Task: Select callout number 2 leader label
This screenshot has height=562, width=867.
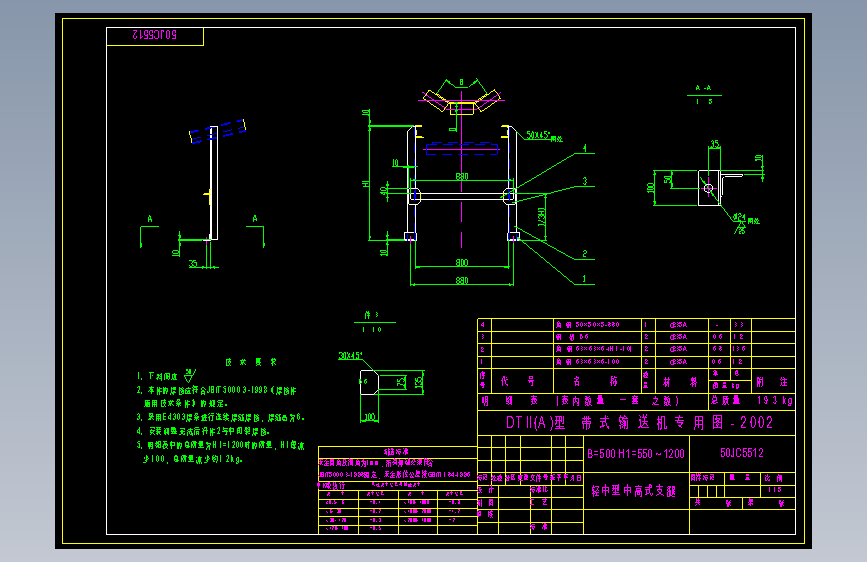Action: point(584,253)
